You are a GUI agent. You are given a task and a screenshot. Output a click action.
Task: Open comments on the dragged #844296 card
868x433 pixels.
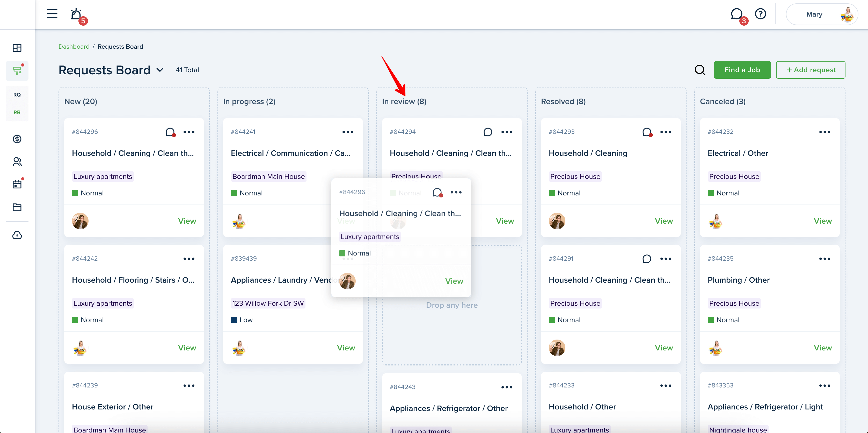[x=438, y=192]
